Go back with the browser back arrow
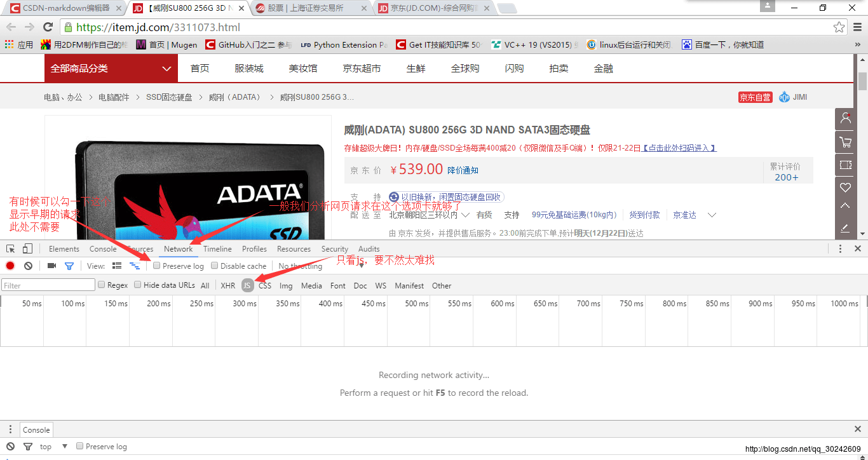868x460 pixels. [11, 27]
